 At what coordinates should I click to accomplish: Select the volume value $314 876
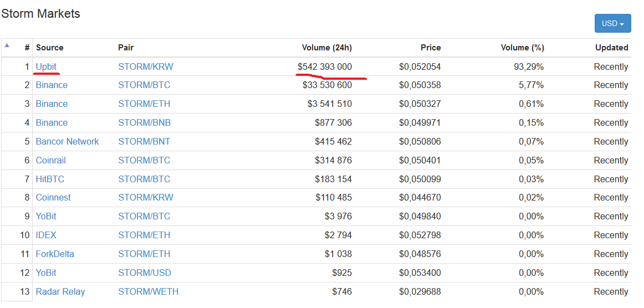[334, 160]
